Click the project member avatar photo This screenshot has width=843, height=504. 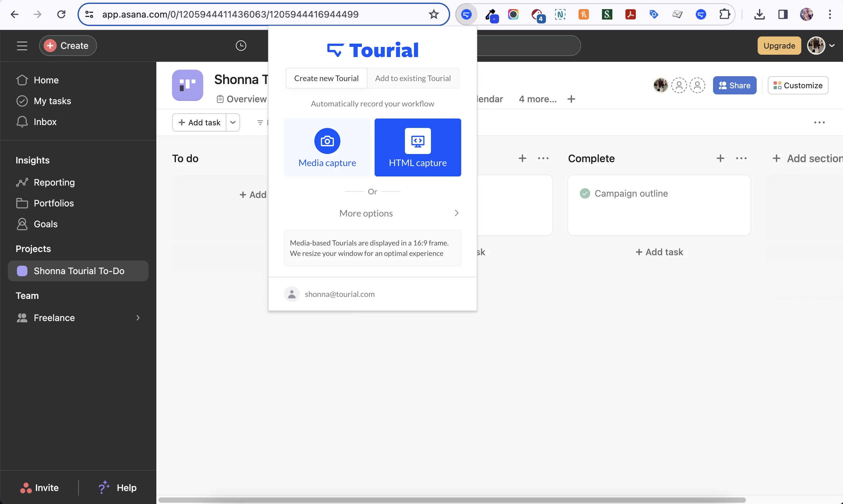click(x=661, y=85)
